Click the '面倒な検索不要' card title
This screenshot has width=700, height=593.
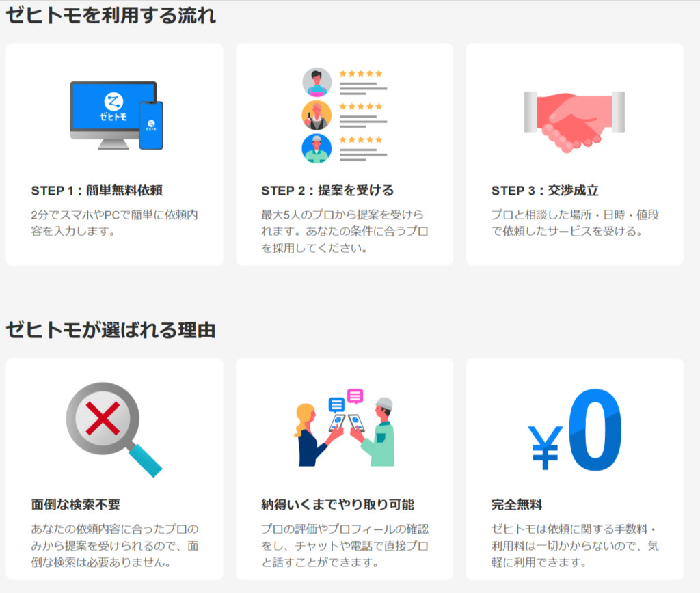[76, 505]
